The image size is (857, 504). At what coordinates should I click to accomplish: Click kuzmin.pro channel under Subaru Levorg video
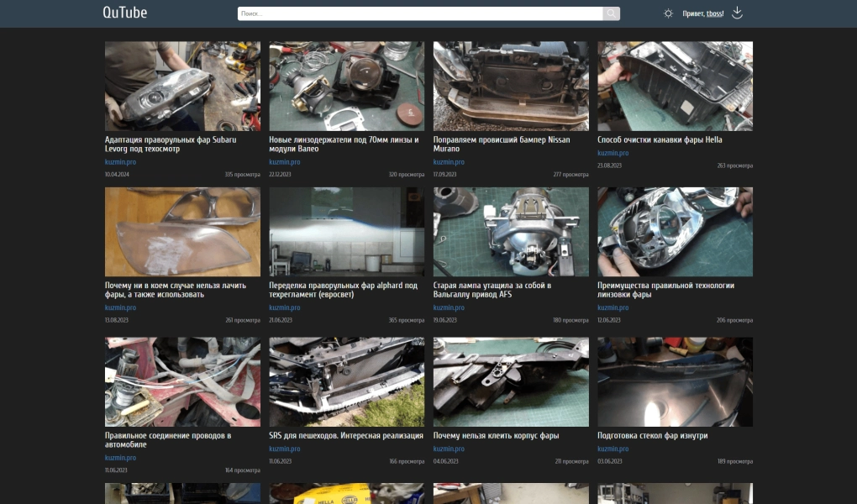coord(120,162)
